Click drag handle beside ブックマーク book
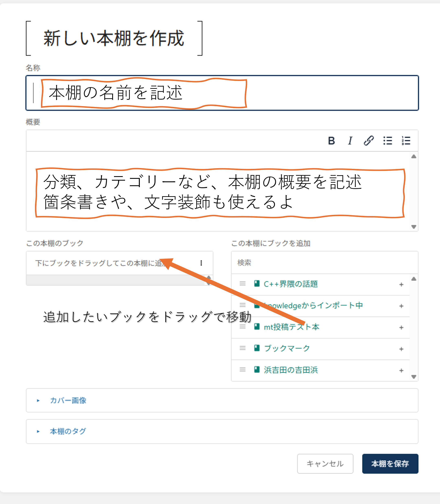 click(242, 348)
